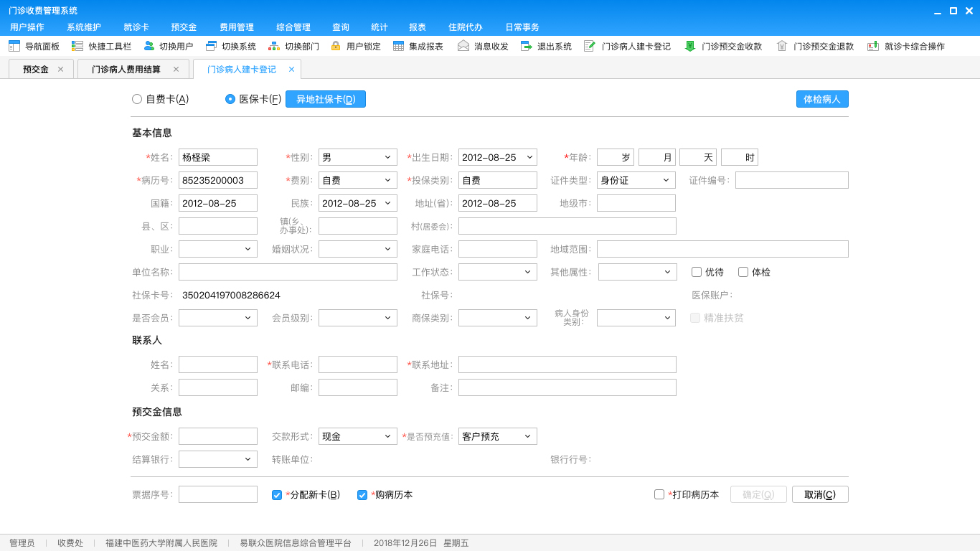Screen dimensions: 980x551
Task: Open the 性别 dropdown
Action: (358, 157)
